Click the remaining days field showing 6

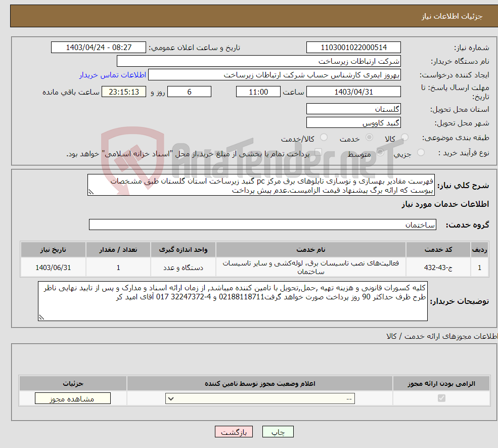coord(189,92)
